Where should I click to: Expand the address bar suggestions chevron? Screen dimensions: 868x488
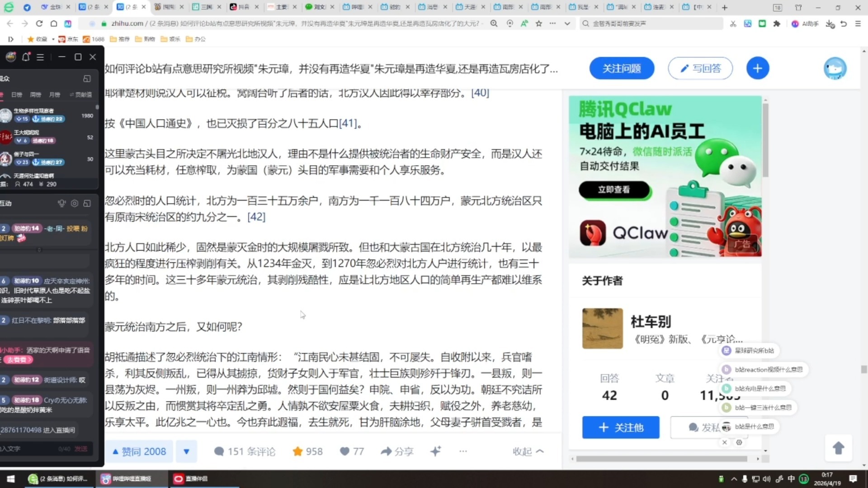click(x=567, y=23)
